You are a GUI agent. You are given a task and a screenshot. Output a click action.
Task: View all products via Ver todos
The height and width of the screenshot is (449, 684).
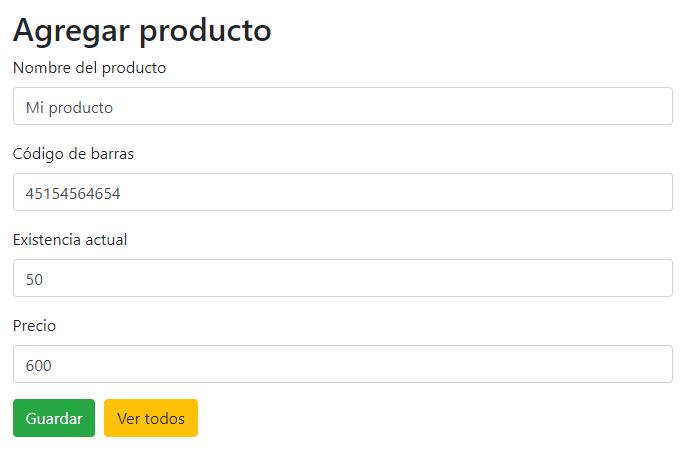coord(150,418)
